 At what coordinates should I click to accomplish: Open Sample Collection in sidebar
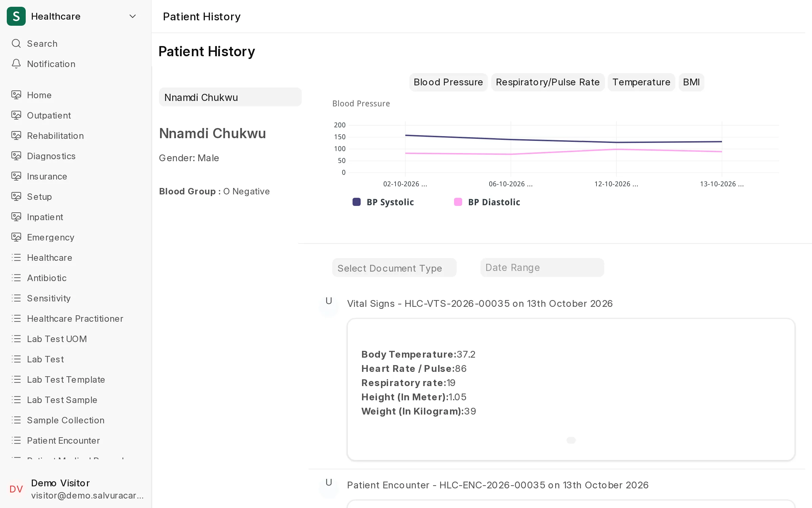(66, 420)
